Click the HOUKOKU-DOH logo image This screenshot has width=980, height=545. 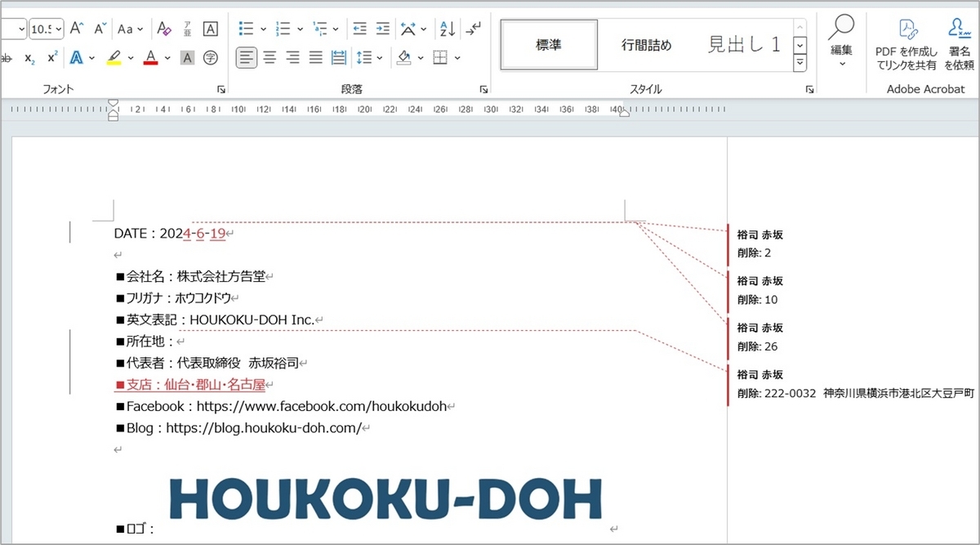(385, 499)
